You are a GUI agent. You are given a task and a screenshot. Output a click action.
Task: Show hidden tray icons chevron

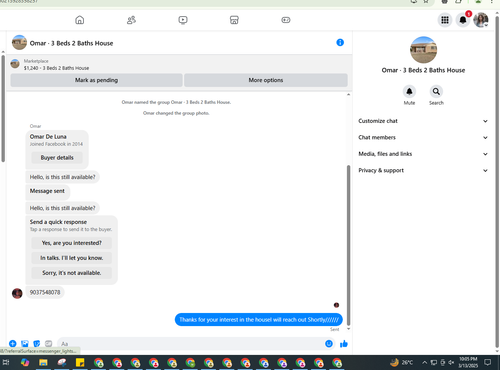[x=425, y=362]
